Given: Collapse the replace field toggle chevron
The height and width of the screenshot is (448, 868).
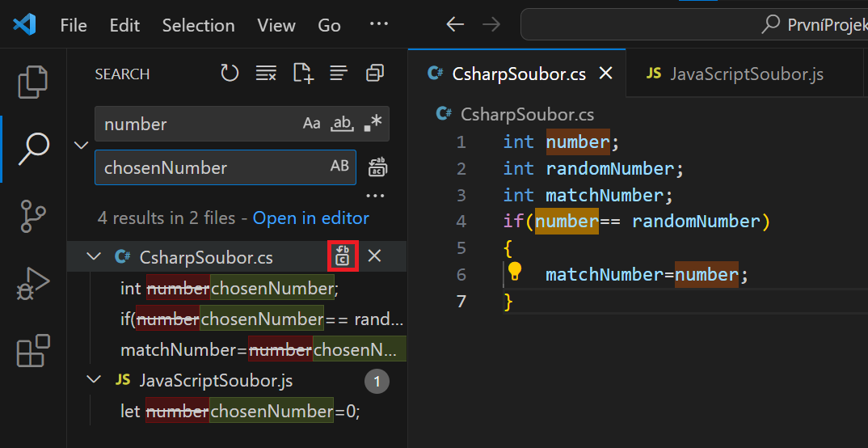Looking at the screenshot, I should (x=82, y=145).
